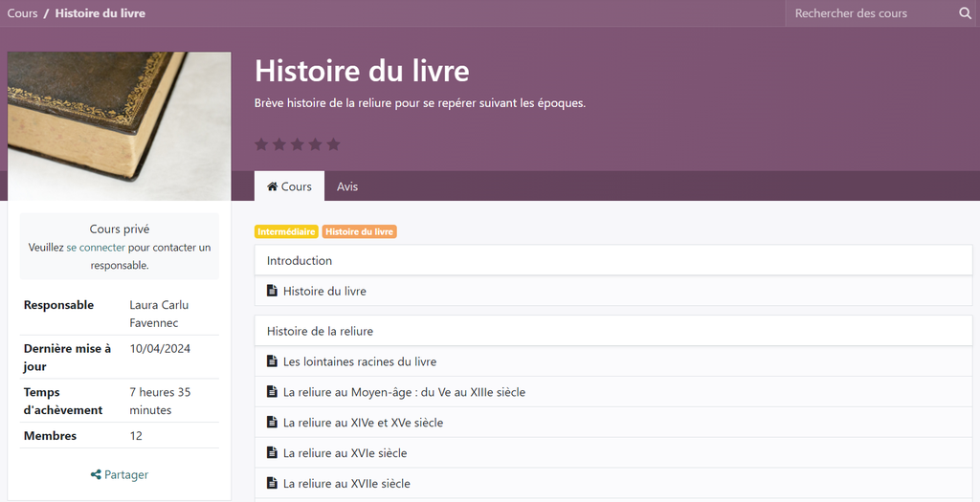
Task: Click document icon for XVIe siècle lesson
Action: (x=272, y=452)
